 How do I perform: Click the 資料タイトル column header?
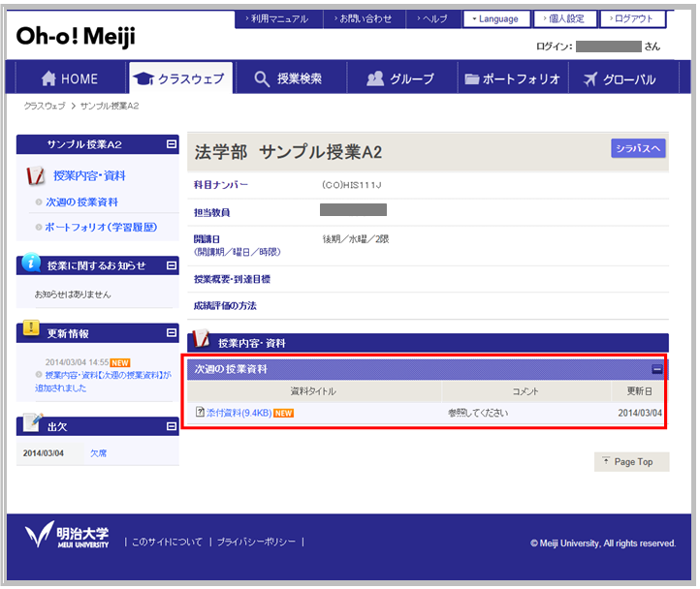click(313, 391)
